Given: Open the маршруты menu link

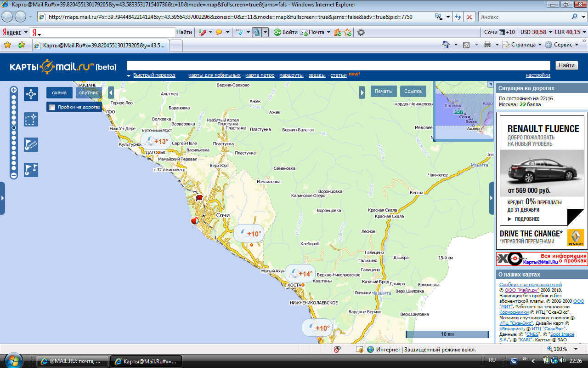Looking at the screenshot, I should point(291,75).
